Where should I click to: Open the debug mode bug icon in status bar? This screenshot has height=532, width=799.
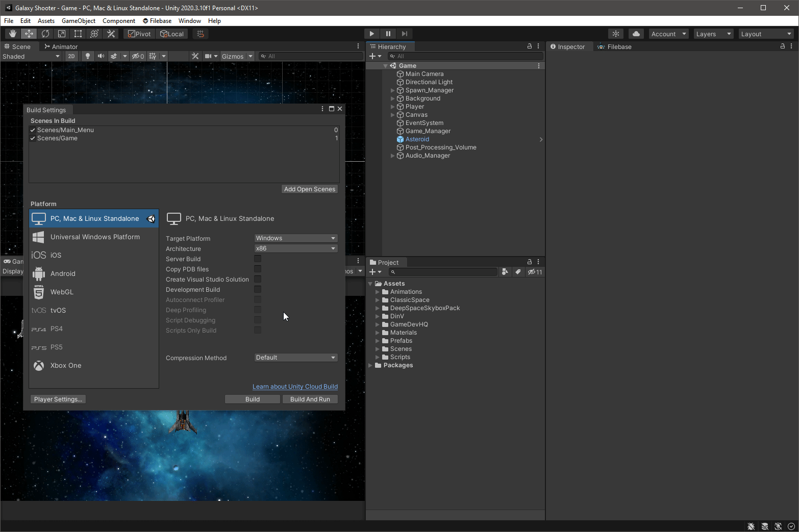point(751,526)
